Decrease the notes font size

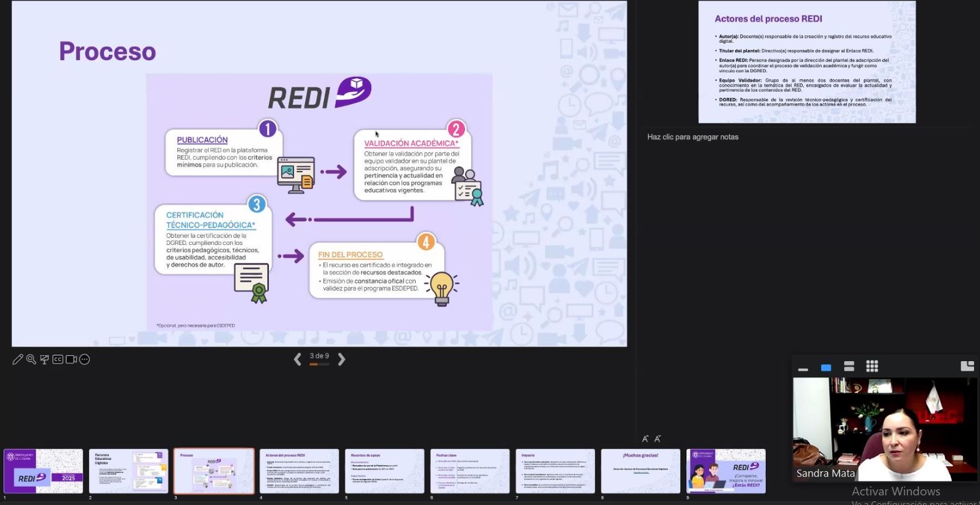[x=658, y=439]
